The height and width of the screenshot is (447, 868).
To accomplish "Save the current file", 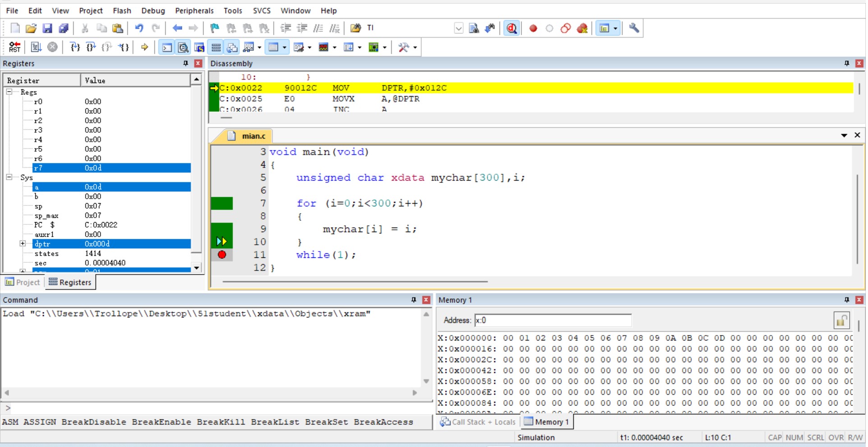I will [x=47, y=28].
